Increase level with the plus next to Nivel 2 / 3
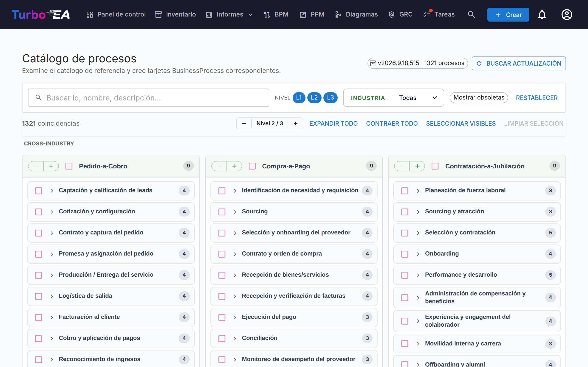Viewport: 588px width, 367px height. (295, 123)
